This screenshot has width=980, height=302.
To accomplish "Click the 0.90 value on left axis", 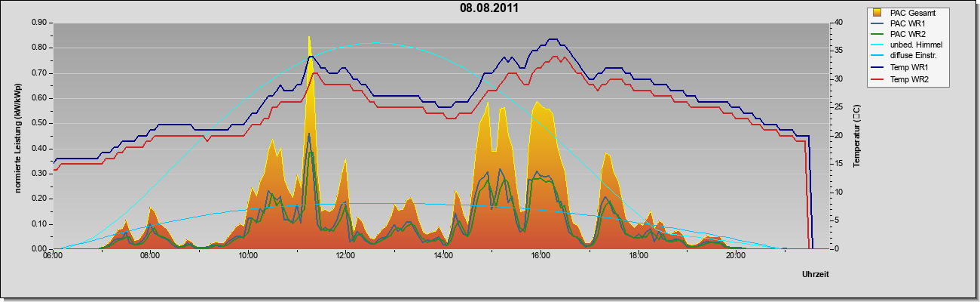I will (x=39, y=23).
